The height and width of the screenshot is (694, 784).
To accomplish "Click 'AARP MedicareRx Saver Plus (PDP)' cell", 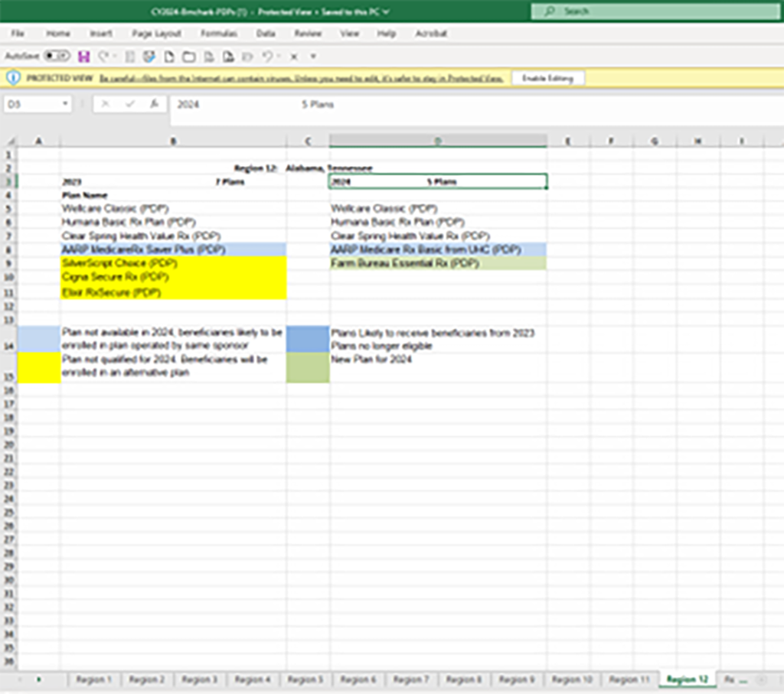I will point(173,249).
